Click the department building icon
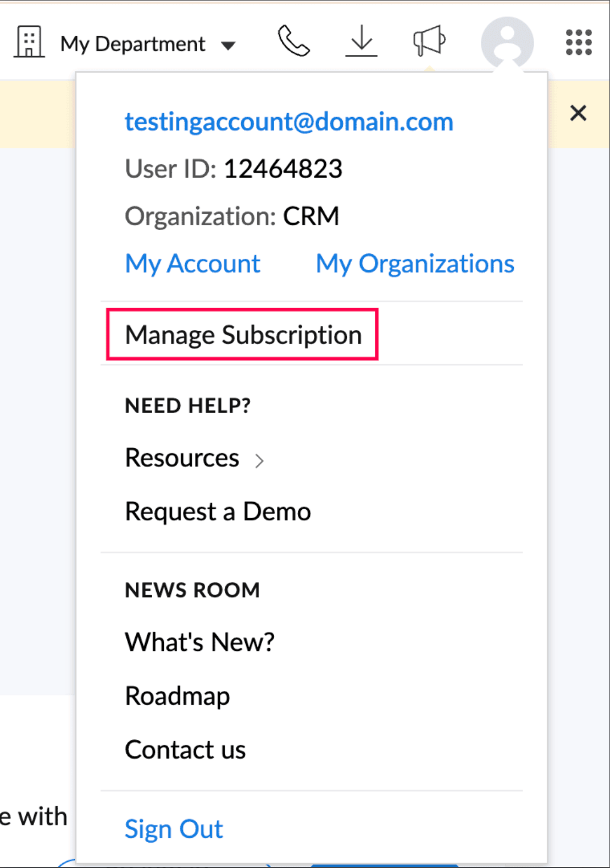Viewport: 610px width, 868px height. click(x=29, y=42)
